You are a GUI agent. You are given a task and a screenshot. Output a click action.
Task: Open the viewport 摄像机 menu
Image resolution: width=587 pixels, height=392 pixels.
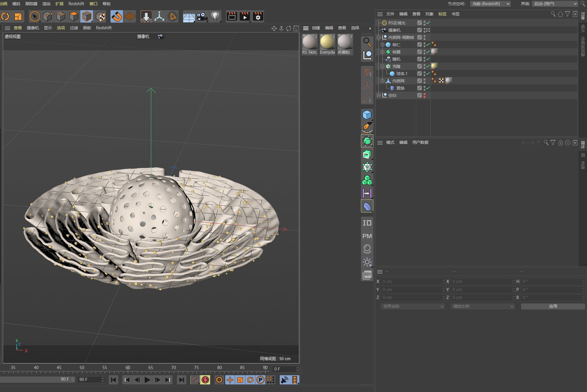click(33, 28)
